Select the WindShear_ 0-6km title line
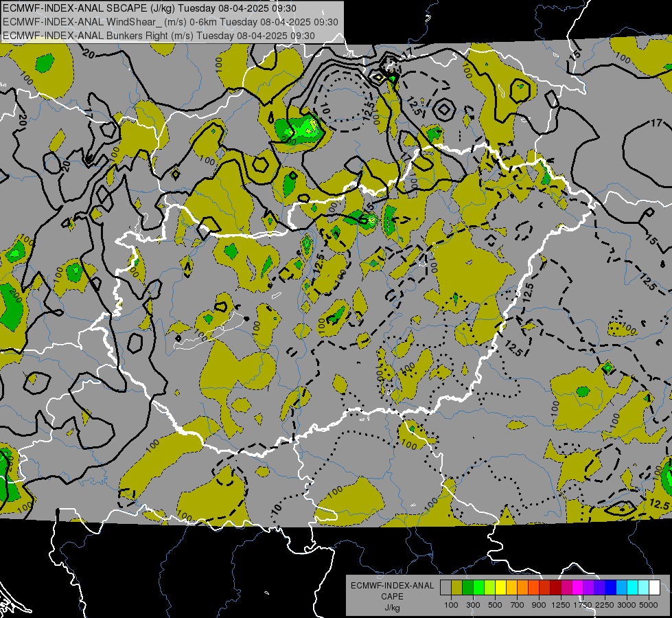The height and width of the screenshot is (618, 672). pyautogui.click(x=170, y=22)
